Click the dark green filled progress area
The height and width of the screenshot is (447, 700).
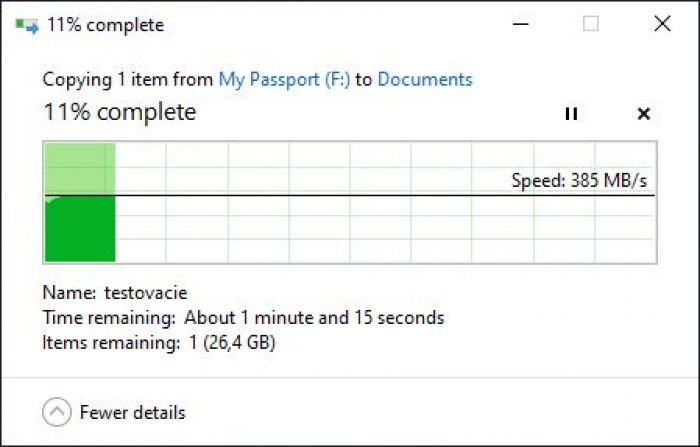coord(80,229)
